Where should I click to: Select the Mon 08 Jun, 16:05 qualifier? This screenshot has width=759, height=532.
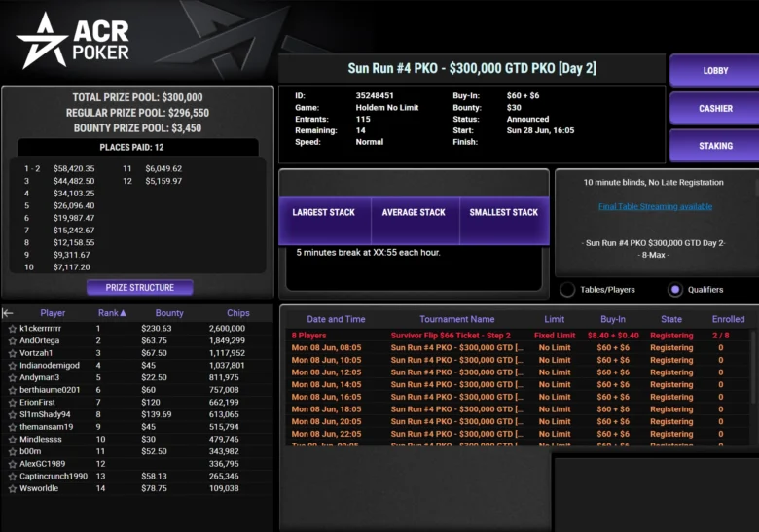click(x=518, y=397)
